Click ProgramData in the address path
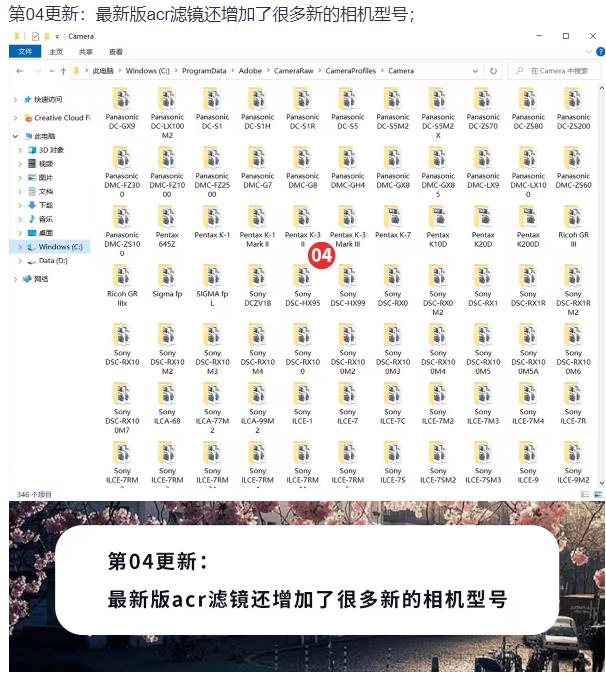This screenshot has width=606, height=675. pyautogui.click(x=204, y=71)
